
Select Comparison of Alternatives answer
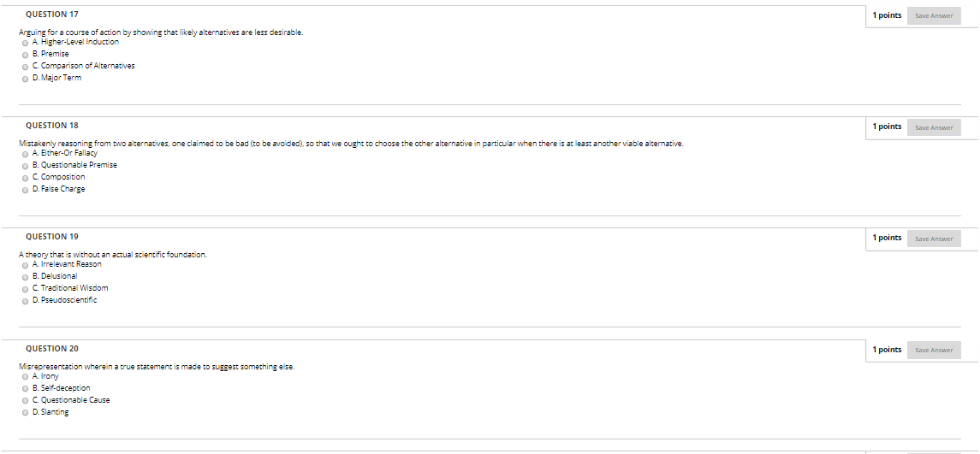[25, 67]
